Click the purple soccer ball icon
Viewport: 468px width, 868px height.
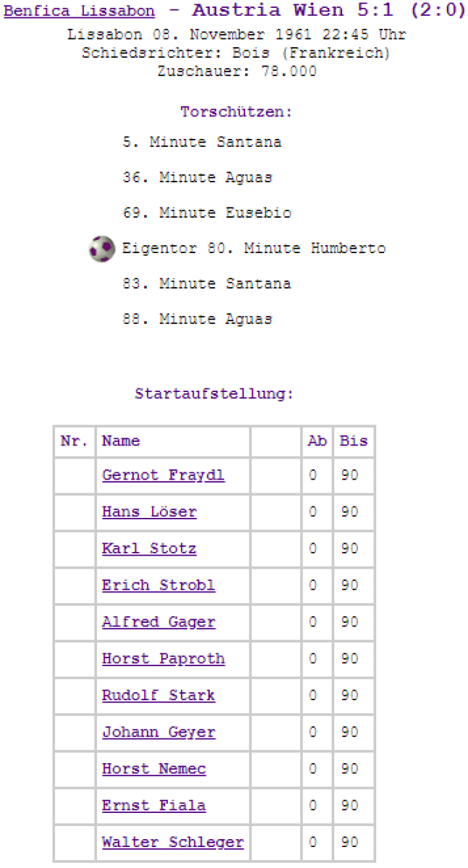(x=102, y=249)
